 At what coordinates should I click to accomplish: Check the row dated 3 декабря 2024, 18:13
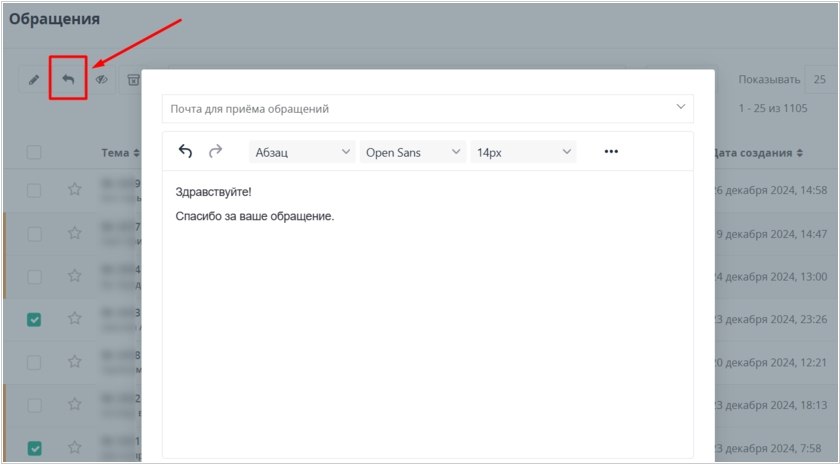pos(34,405)
